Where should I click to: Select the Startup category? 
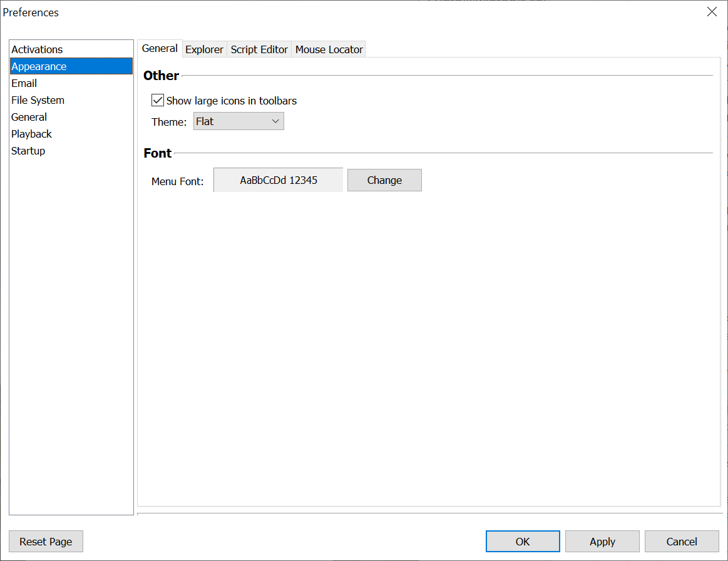(x=28, y=151)
